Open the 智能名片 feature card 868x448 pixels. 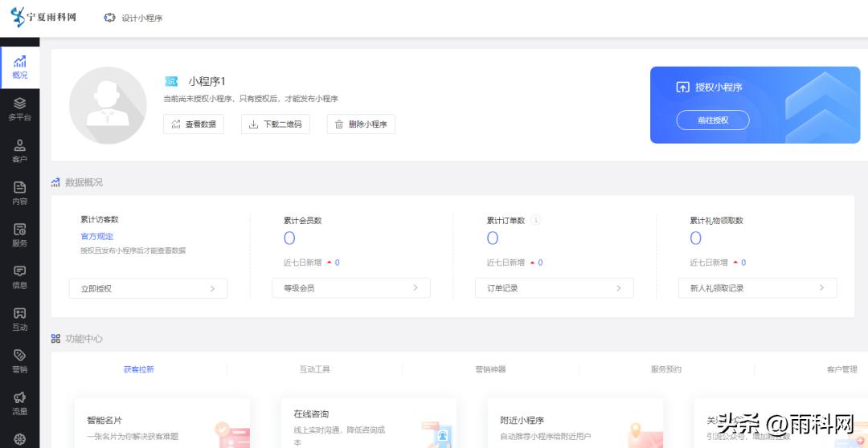(162, 423)
